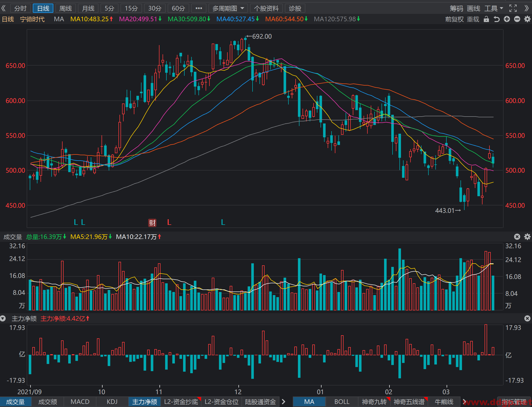Select the BOLL overlay tab
The height and width of the screenshot is (407, 532).
[342, 402]
